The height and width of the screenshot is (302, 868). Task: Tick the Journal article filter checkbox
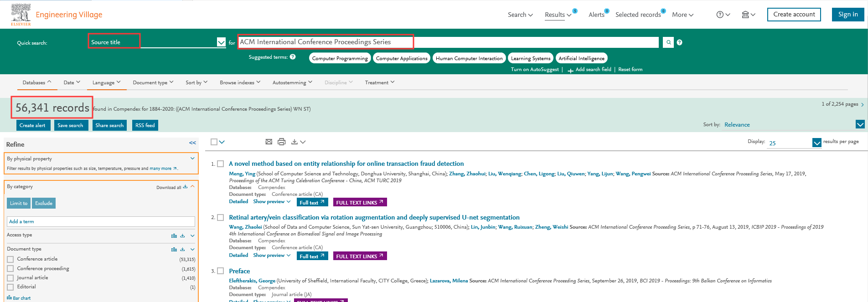coord(10,278)
